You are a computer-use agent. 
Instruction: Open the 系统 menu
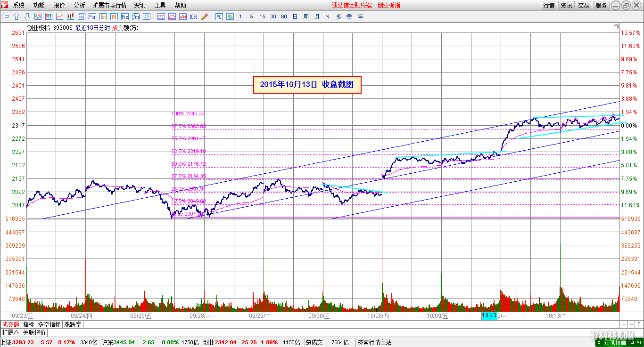point(19,5)
